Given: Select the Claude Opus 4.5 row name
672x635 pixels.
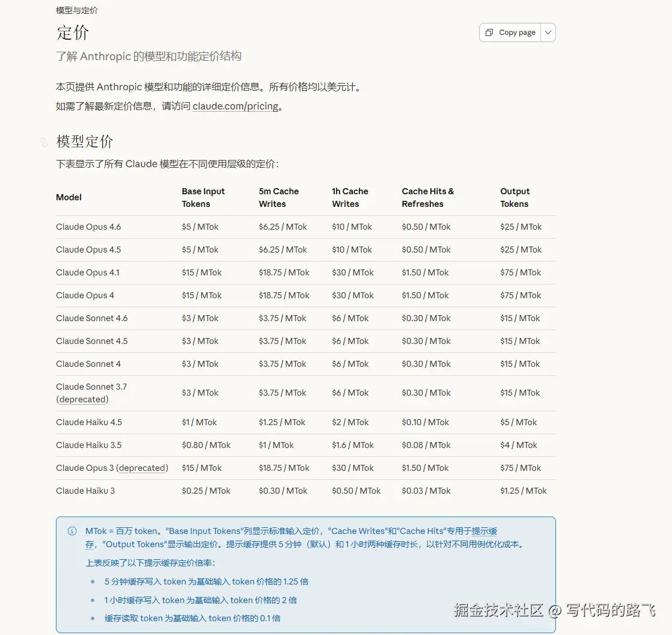Looking at the screenshot, I should pyautogui.click(x=88, y=250).
